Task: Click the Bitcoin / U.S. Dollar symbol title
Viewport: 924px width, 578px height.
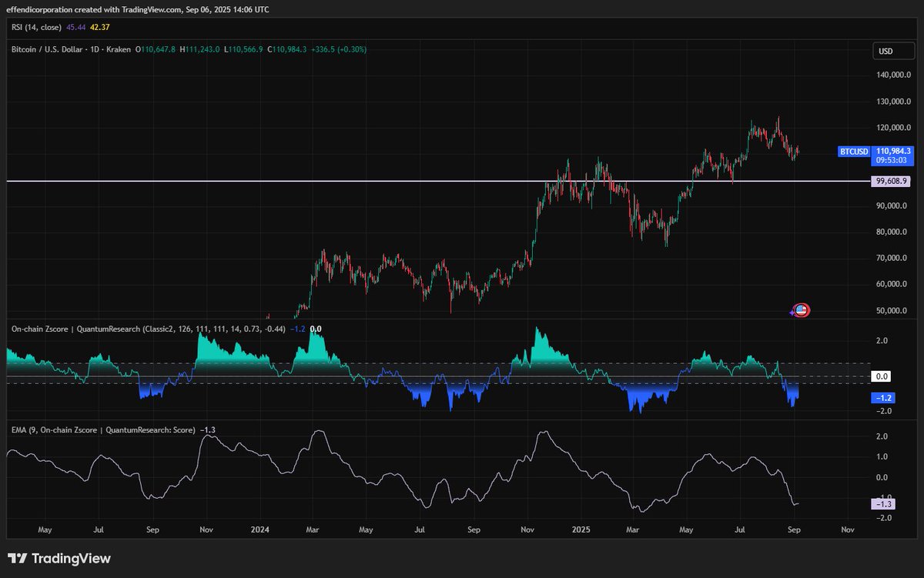Action: tap(72, 49)
